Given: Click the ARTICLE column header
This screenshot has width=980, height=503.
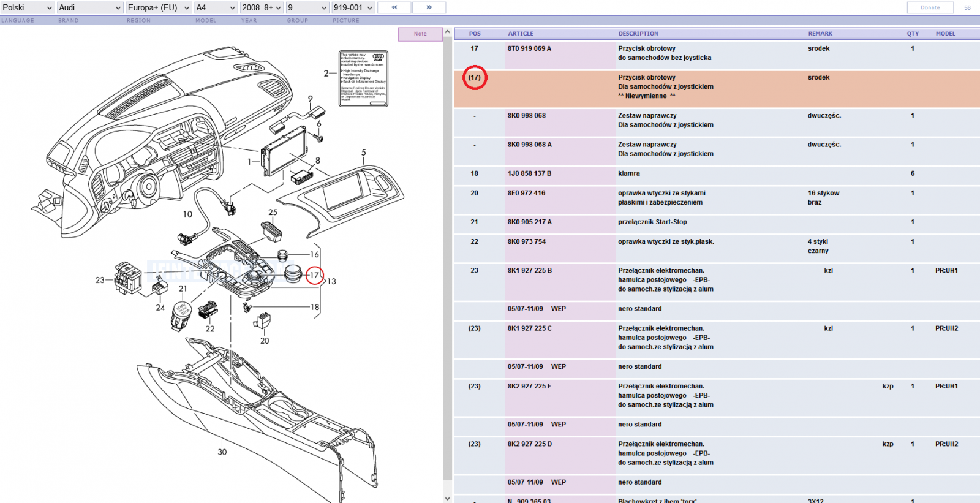Looking at the screenshot, I should click(x=521, y=34).
